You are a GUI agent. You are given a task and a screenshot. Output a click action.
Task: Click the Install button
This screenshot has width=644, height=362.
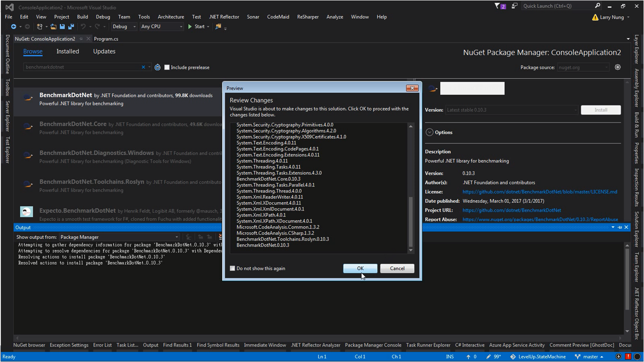pos(601,110)
